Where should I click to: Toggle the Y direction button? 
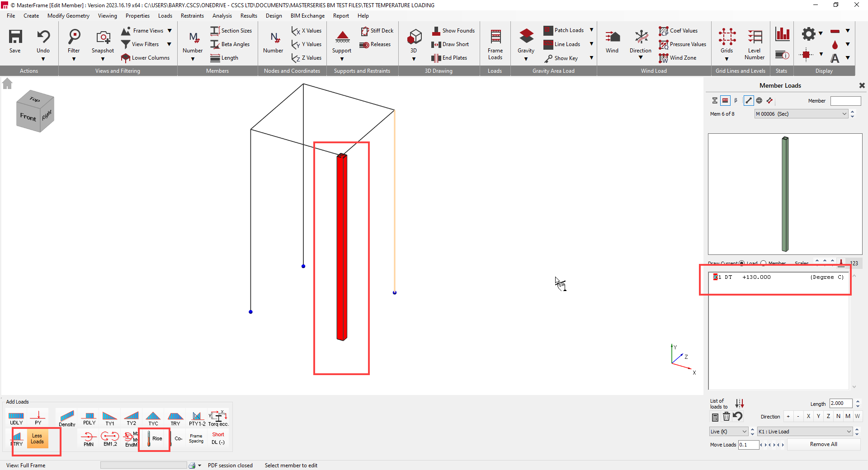pyautogui.click(x=818, y=416)
